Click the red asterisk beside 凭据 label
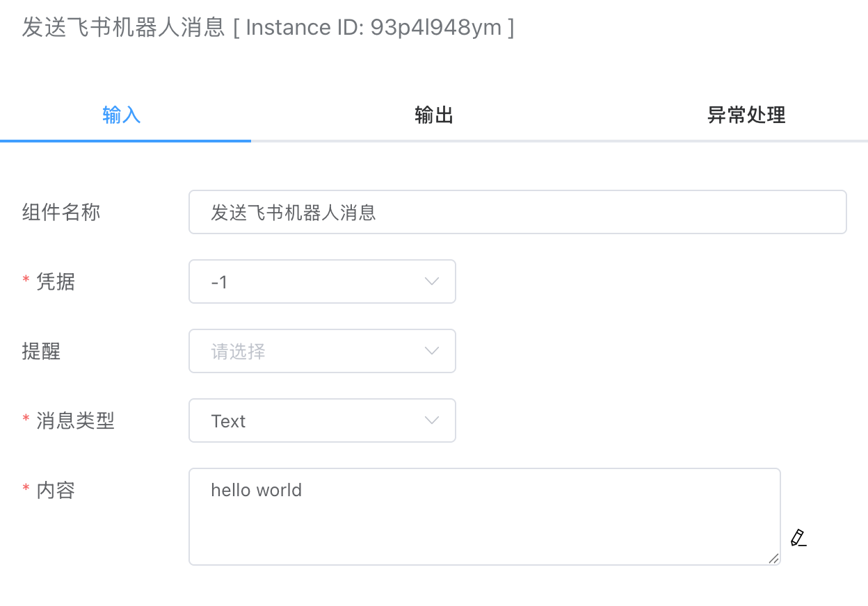This screenshot has height=606, width=868. tap(25, 281)
